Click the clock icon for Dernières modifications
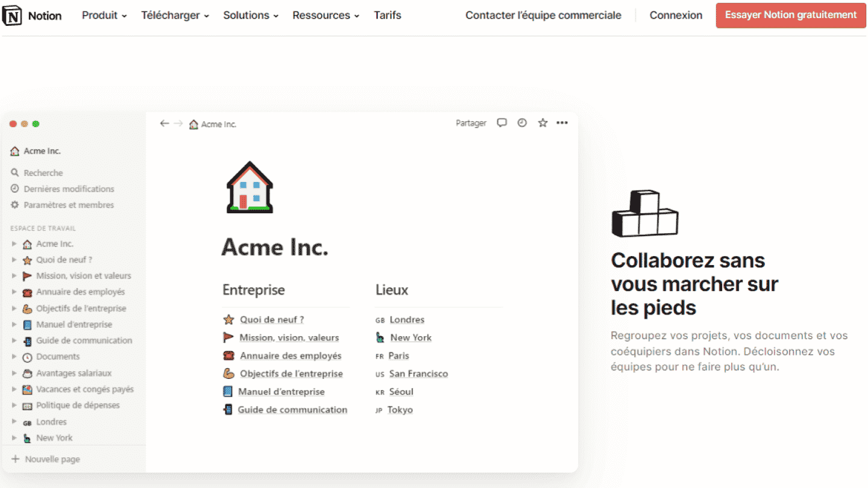 (x=15, y=189)
